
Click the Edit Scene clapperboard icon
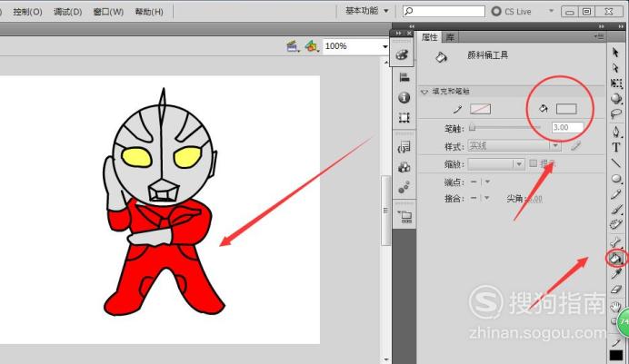pos(293,46)
